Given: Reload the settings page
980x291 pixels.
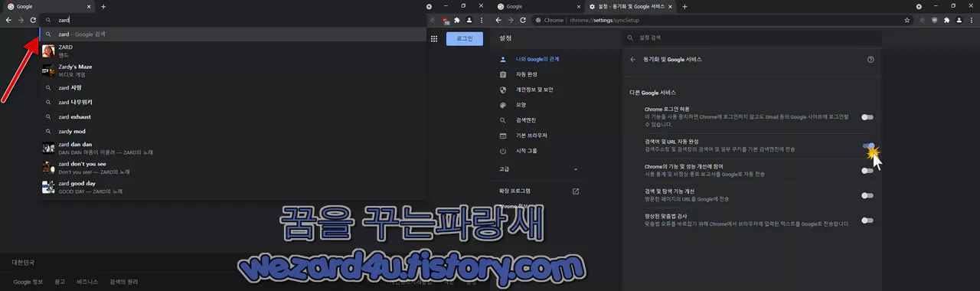Looking at the screenshot, I should click(523, 20).
